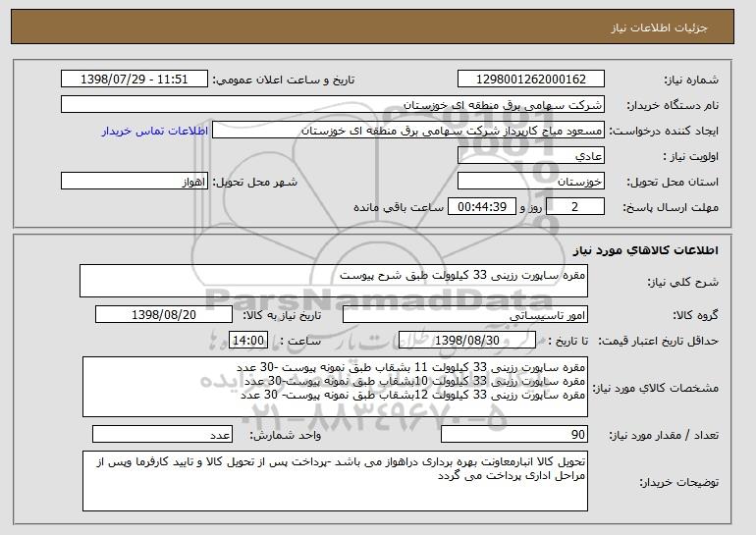Click the مشخصات کالای مورد نیاز text area

(x=335, y=388)
